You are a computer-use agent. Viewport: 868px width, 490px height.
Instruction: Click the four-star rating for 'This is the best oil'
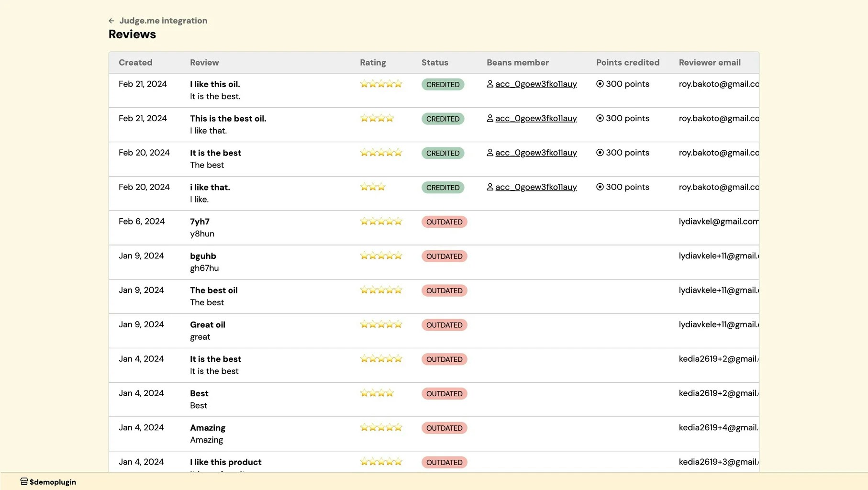pos(376,118)
